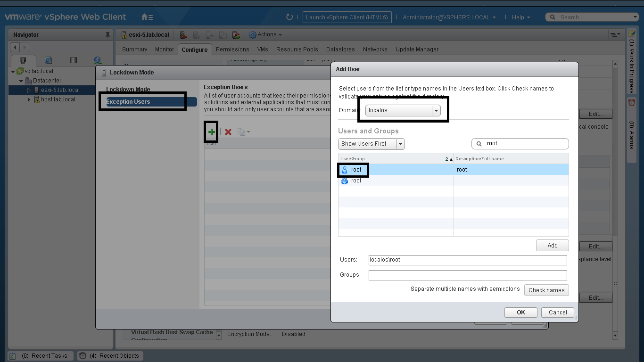The height and width of the screenshot is (362, 644).
Task: Open the Networking inventory view icon
Action: tap(98, 60)
